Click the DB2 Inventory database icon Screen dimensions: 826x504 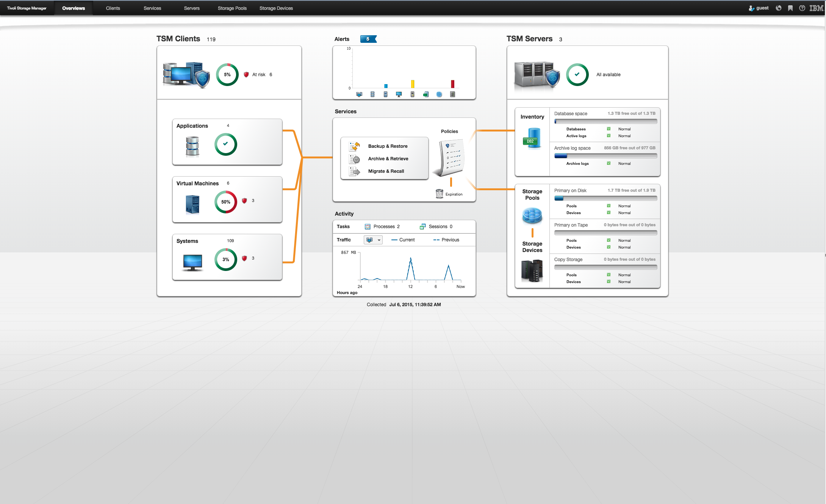tap(532, 138)
